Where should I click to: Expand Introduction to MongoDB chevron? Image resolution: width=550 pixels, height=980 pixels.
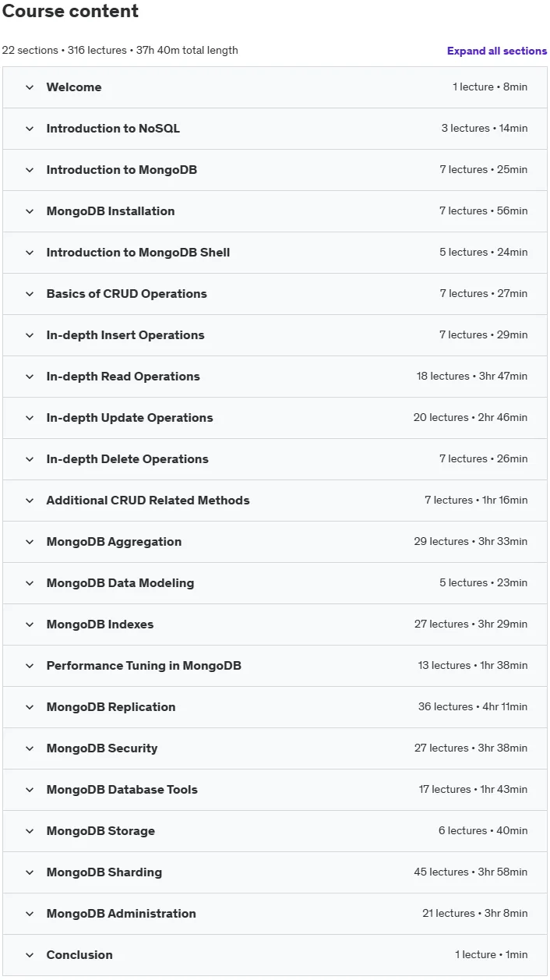tap(30, 170)
